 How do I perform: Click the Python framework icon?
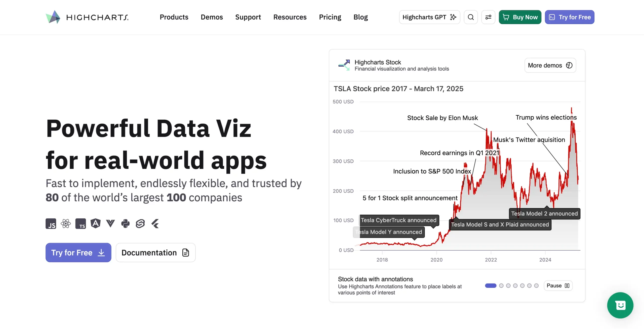pyautogui.click(x=125, y=223)
